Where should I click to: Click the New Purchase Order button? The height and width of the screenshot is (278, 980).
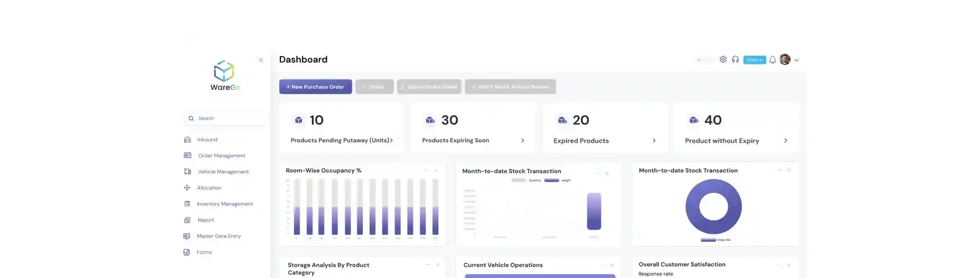[315, 87]
